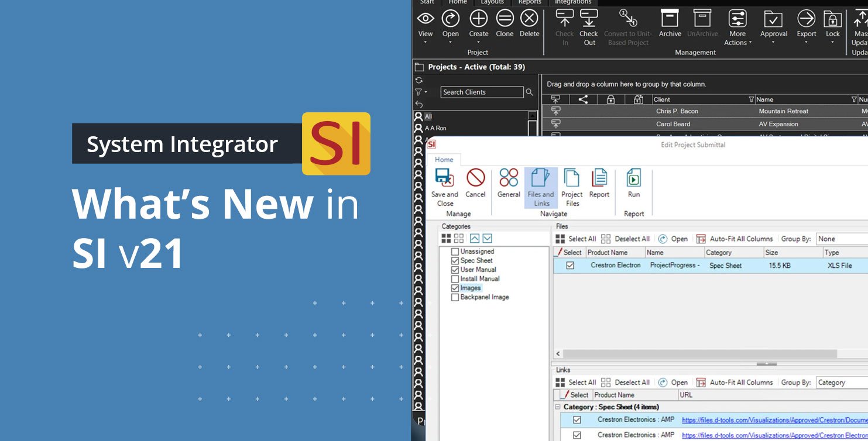Uncheck the Spec Sheet category
This screenshot has height=441, width=868.
(x=455, y=260)
